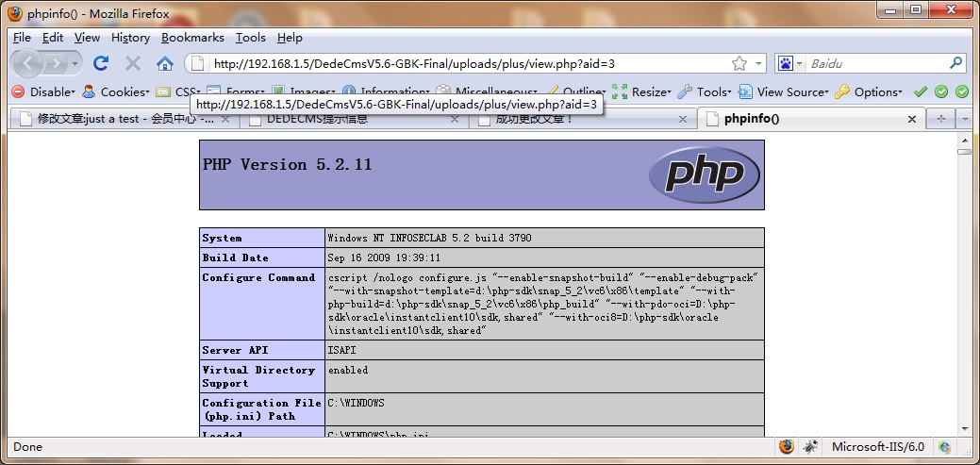Click the Firebug bug icon in status bar

click(x=810, y=446)
